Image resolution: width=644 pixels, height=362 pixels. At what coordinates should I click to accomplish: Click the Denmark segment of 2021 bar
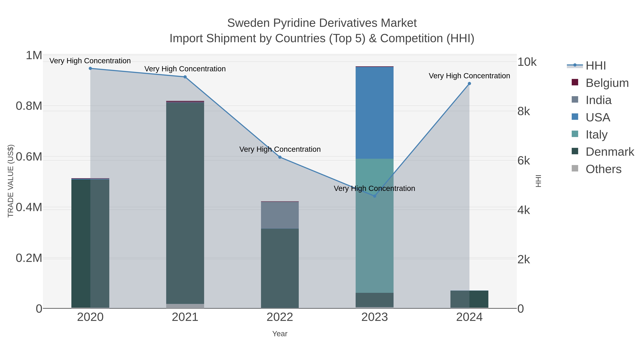185,203
